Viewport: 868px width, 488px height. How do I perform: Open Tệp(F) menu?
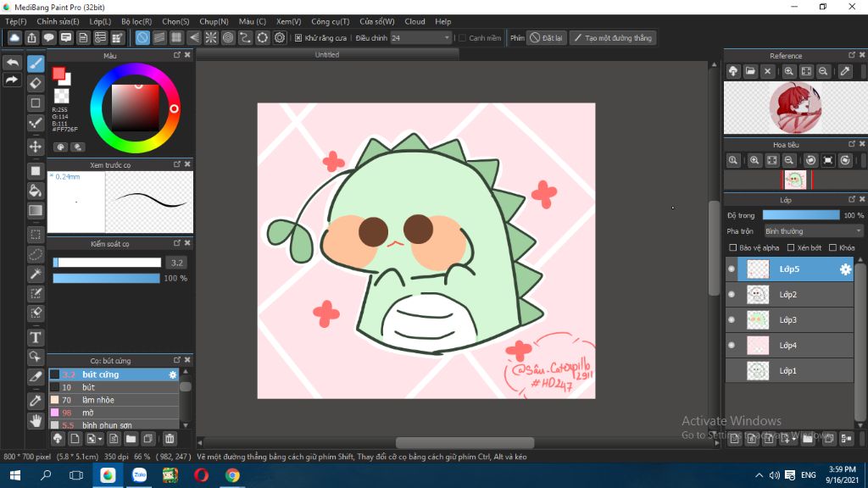[15, 21]
